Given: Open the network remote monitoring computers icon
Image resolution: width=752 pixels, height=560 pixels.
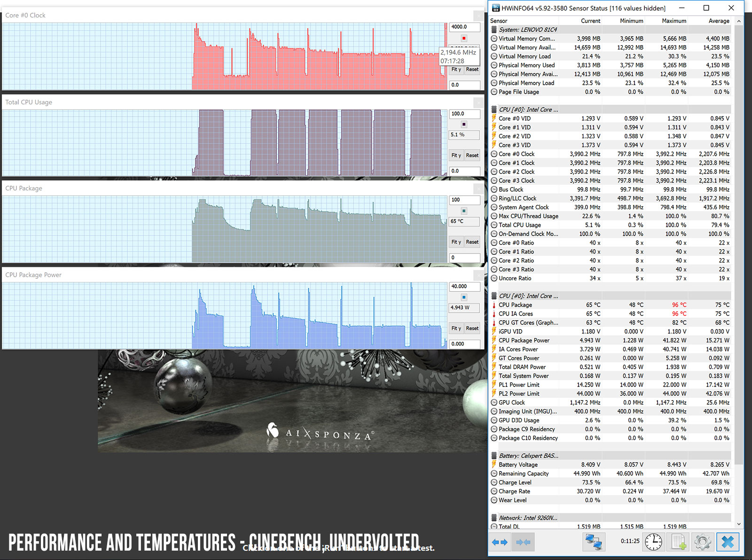Looking at the screenshot, I should [x=593, y=542].
